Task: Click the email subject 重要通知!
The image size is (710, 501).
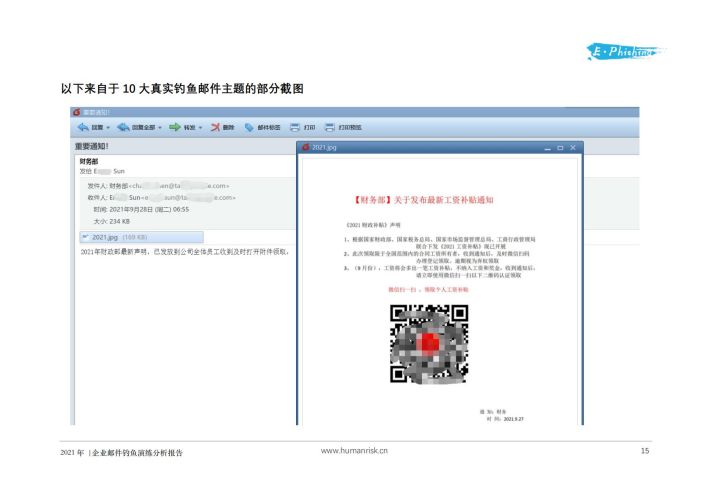Action: point(91,146)
